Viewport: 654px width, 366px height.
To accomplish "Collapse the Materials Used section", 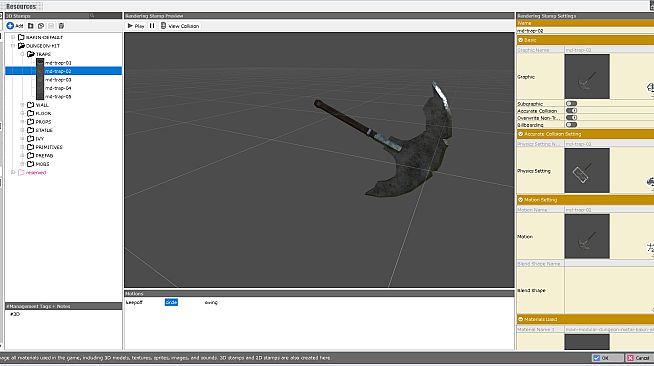I will [521, 319].
